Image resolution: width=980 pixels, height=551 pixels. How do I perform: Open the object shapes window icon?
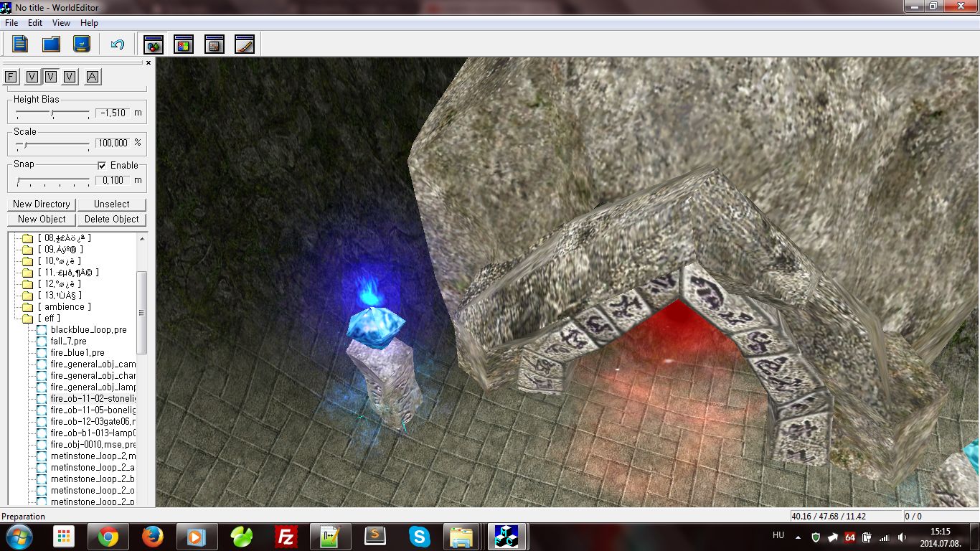154,44
